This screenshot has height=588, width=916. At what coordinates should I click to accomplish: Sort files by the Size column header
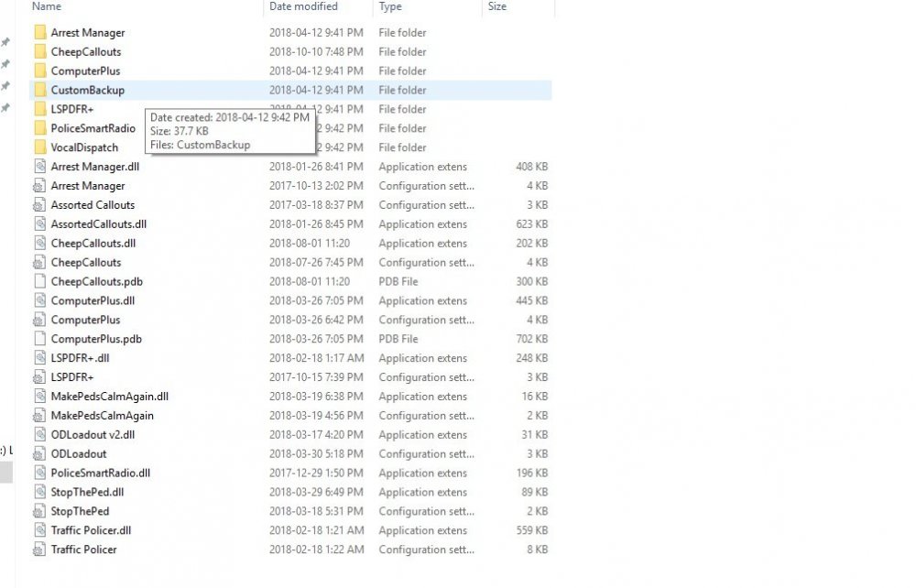497,6
